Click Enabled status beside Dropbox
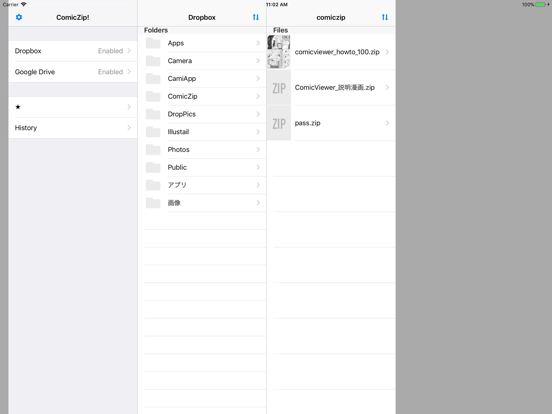The image size is (552, 414). coord(110,51)
